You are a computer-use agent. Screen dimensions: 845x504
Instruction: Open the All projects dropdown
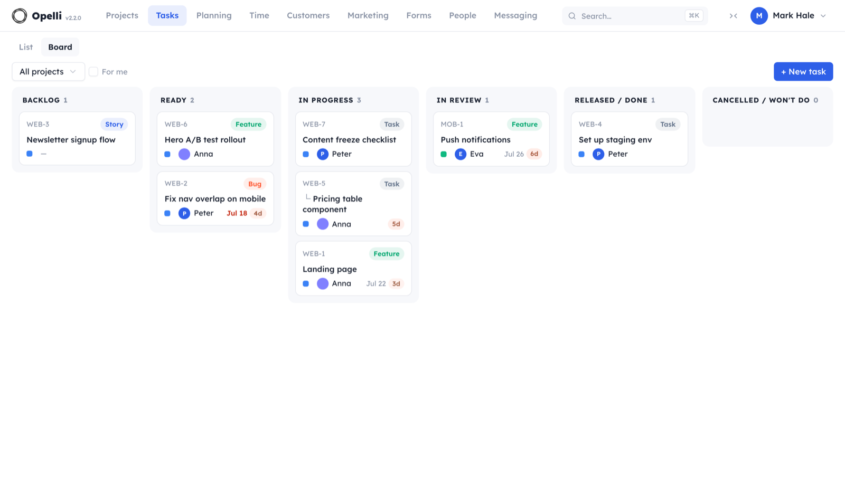[x=49, y=72]
